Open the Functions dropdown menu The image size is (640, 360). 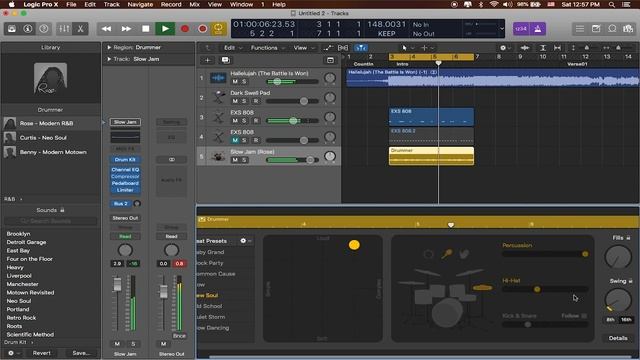[267, 48]
